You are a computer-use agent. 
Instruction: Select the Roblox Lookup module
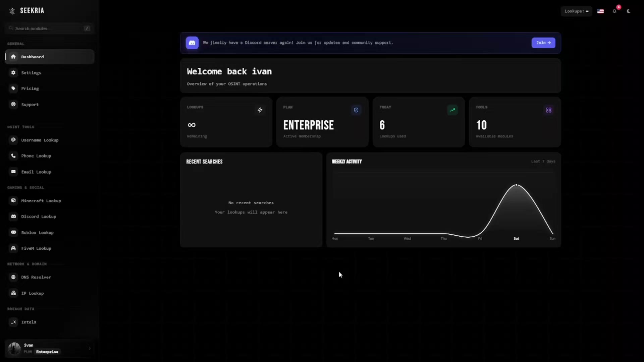click(50, 233)
